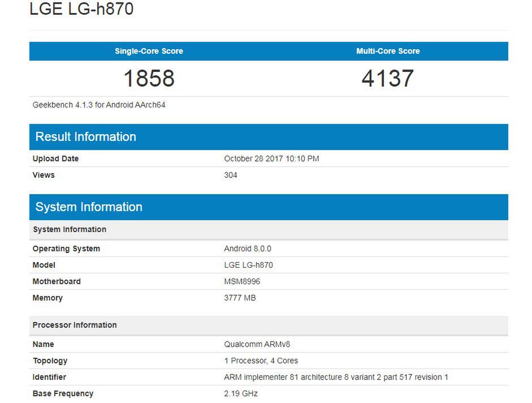
Task: Click the Identifier label
Action: (49, 377)
